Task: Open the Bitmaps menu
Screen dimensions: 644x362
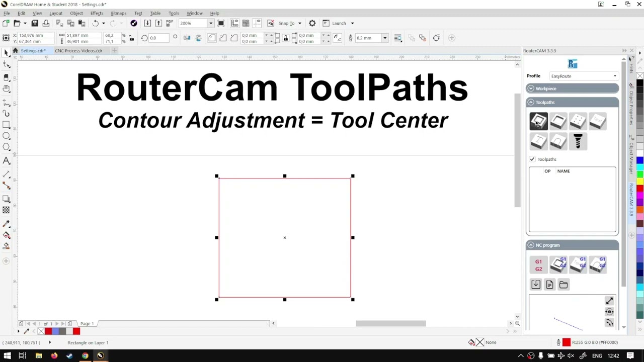Action: 118,13
